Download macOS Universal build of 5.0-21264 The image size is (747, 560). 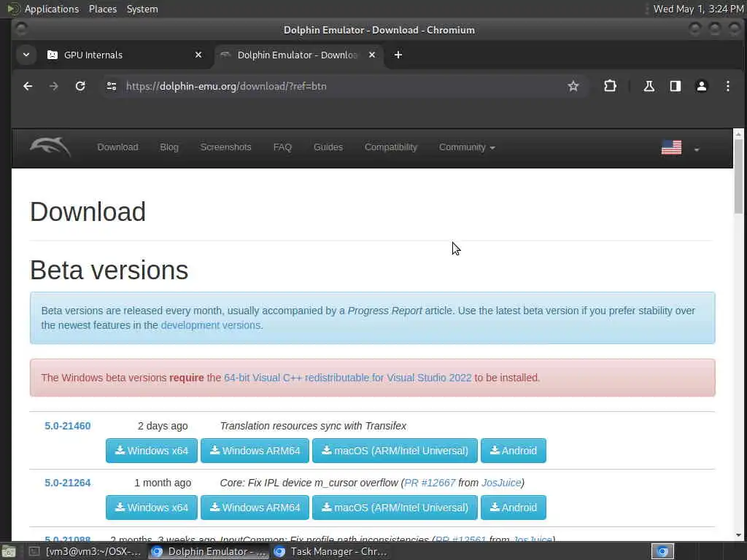pos(395,507)
